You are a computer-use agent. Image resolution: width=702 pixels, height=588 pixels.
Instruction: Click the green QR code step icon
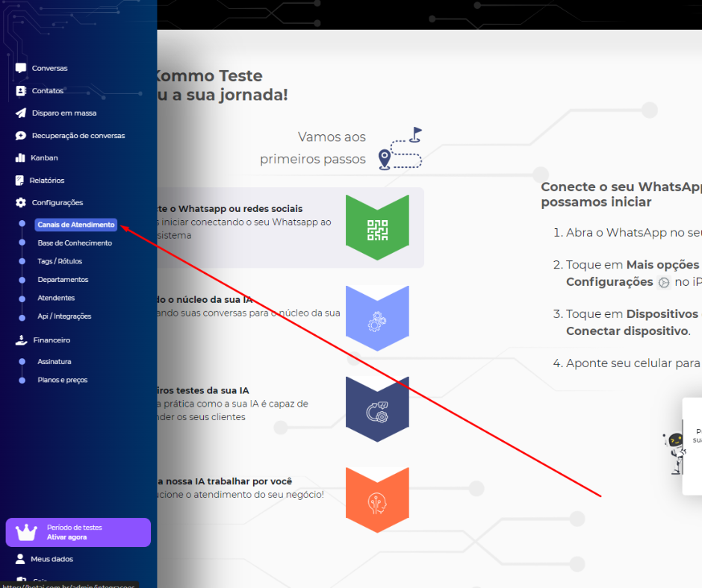coord(377,228)
